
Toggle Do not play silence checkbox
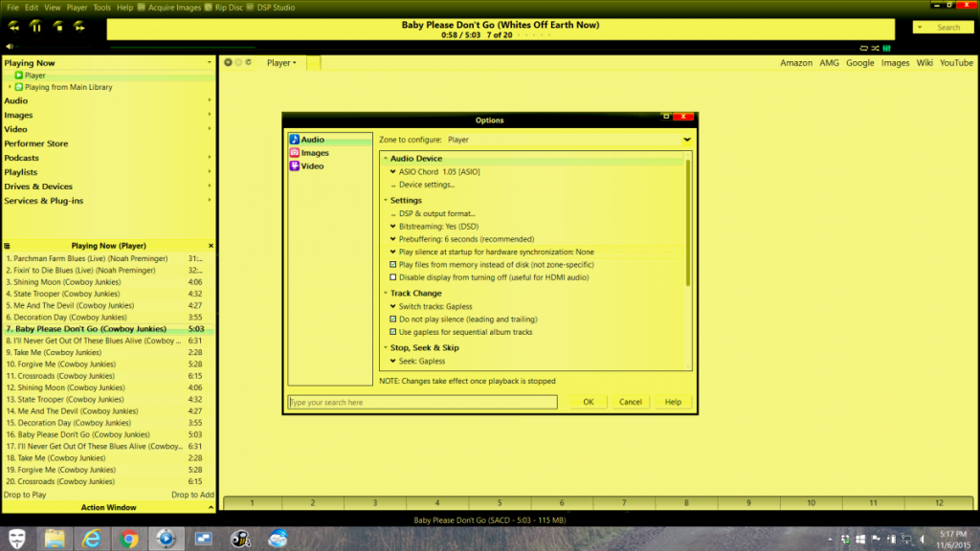(393, 320)
